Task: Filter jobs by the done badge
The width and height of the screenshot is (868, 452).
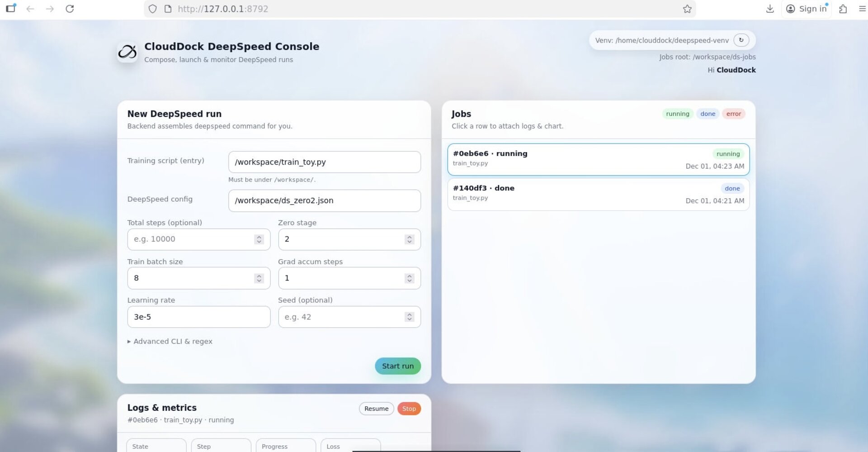Action: pyautogui.click(x=708, y=114)
